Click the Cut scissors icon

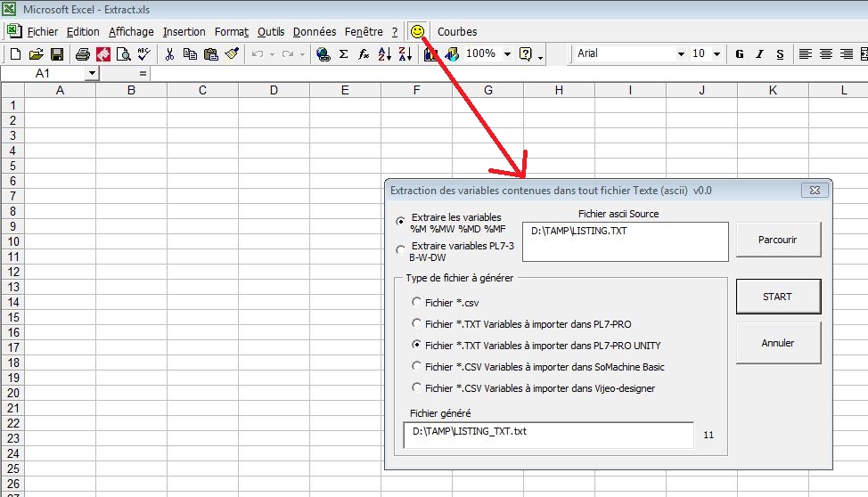click(169, 54)
